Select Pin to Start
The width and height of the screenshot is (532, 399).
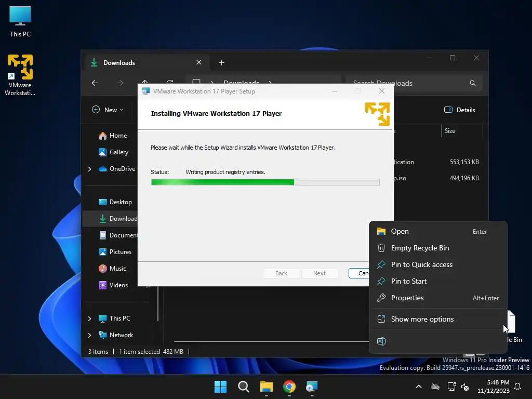tap(438, 282)
